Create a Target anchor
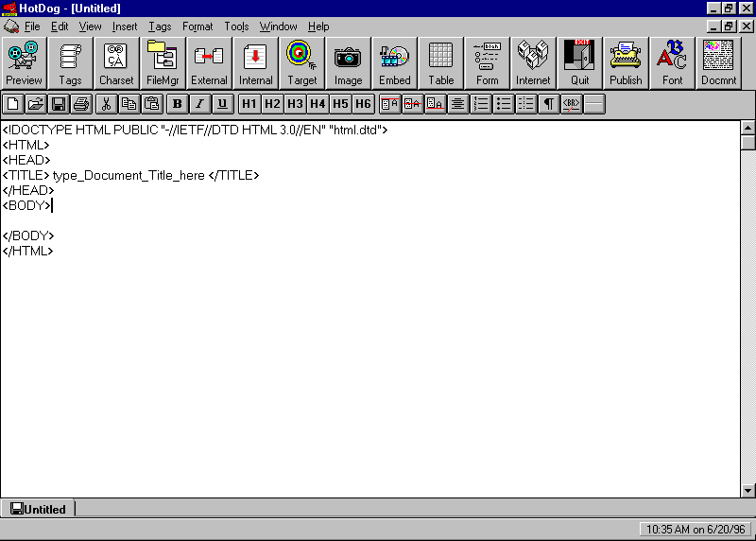 coord(301,63)
